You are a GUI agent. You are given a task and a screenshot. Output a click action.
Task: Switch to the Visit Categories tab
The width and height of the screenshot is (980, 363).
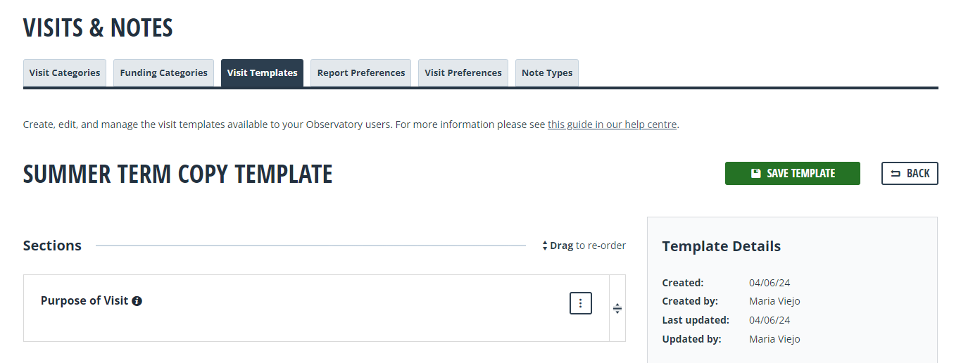65,73
